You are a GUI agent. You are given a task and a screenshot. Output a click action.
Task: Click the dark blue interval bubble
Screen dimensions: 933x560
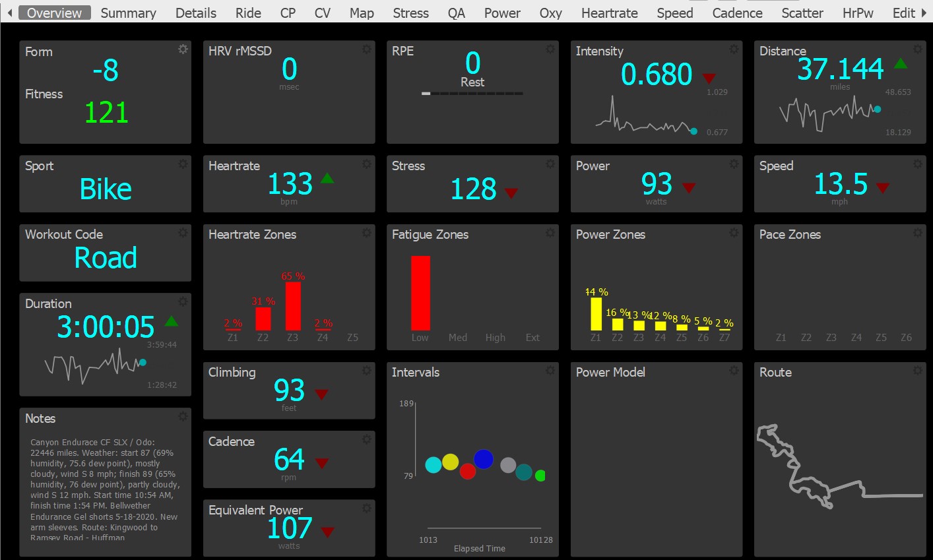pyautogui.click(x=484, y=459)
